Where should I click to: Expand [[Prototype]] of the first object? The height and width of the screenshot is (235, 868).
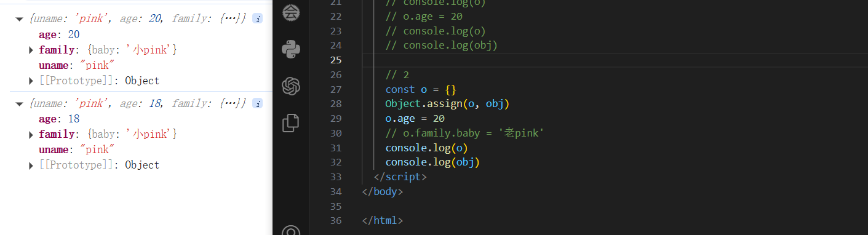pyautogui.click(x=31, y=81)
